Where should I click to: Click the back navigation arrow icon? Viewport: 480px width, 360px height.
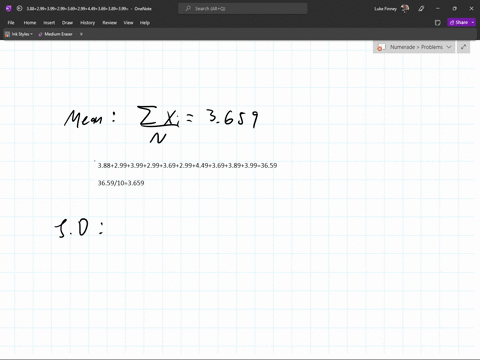pos(19,8)
